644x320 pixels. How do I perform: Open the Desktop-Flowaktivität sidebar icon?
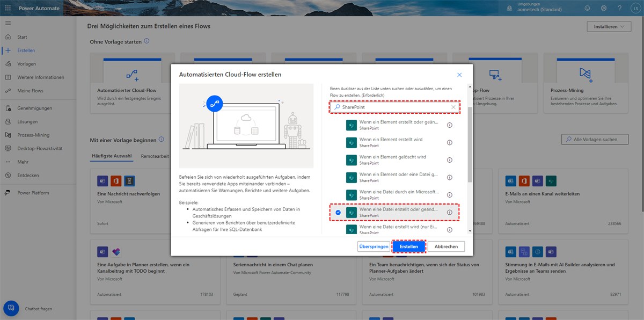coord(8,149)
